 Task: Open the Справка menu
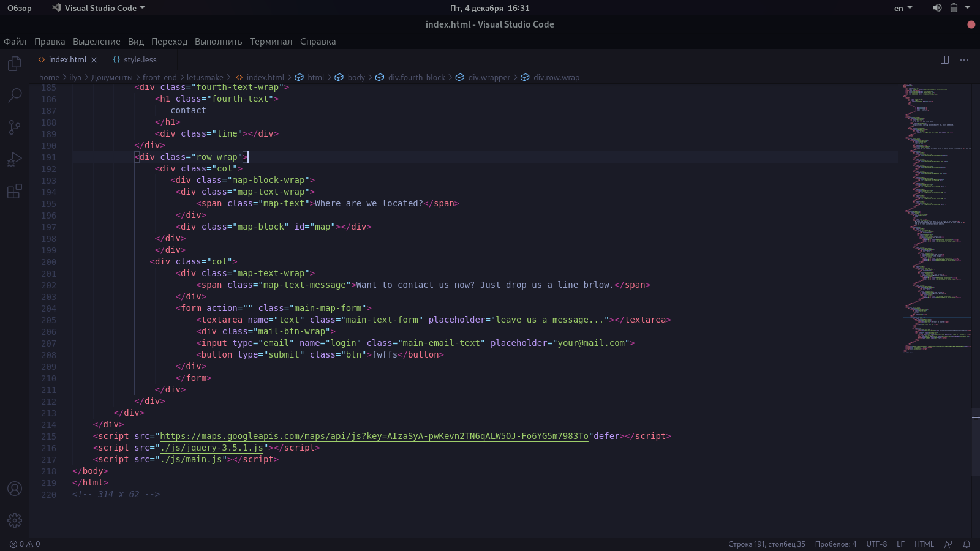[318, 42]
